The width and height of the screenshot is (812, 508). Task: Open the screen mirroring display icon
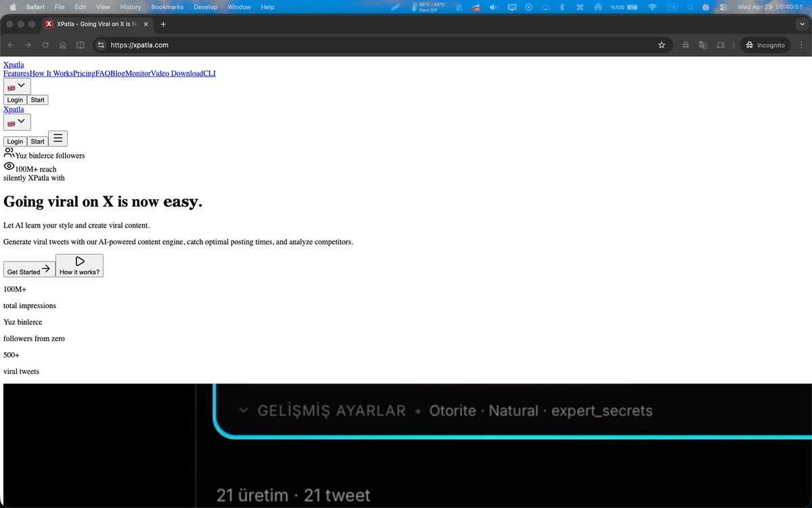point(512,7)
